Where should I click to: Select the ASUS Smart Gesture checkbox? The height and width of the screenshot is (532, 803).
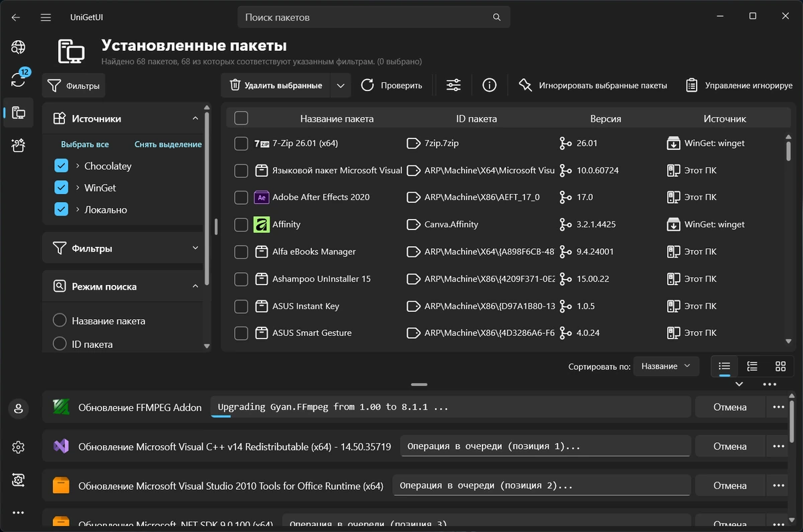[x=241, y=333]
